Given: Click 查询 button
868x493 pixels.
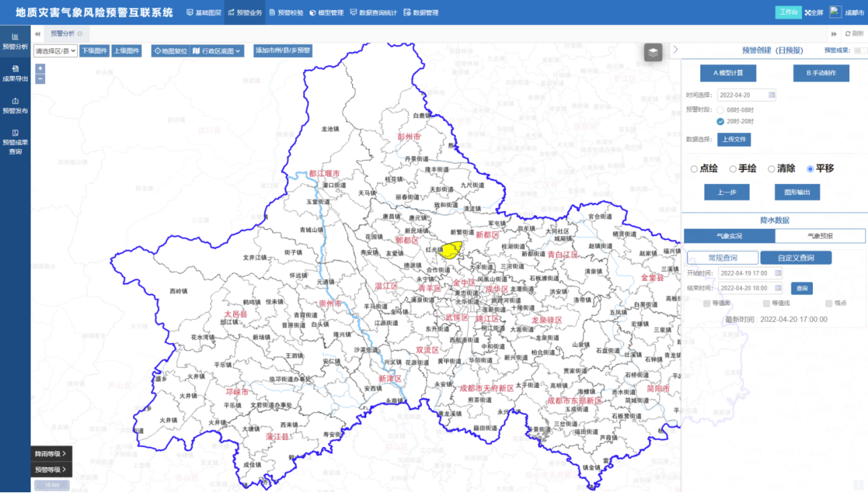Looking at the screenshot, I should point(802,288).
